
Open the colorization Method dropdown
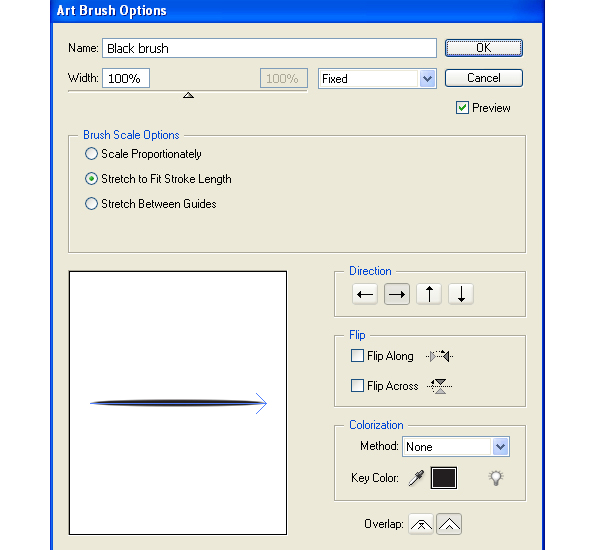point(456,447)
